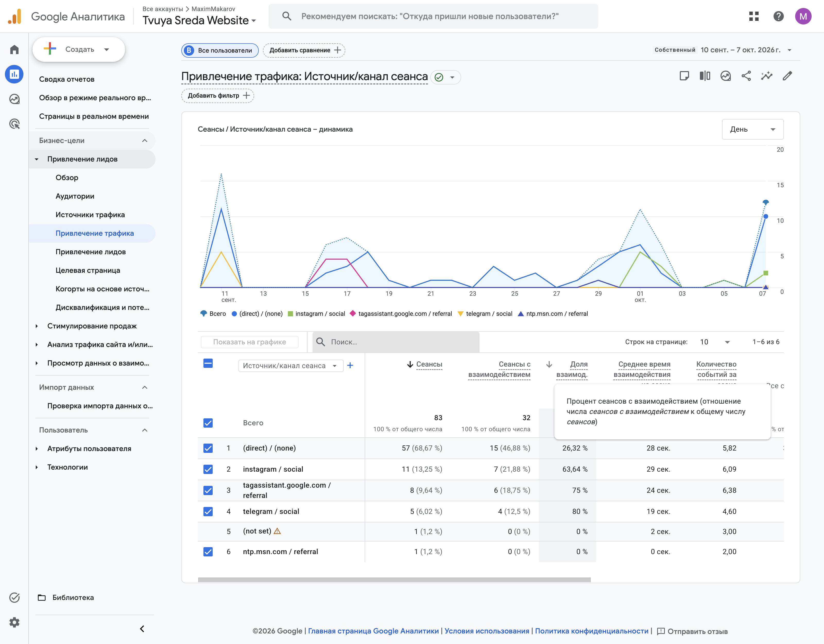
Task: Click the top search bar field
Action: coord(433,16)
